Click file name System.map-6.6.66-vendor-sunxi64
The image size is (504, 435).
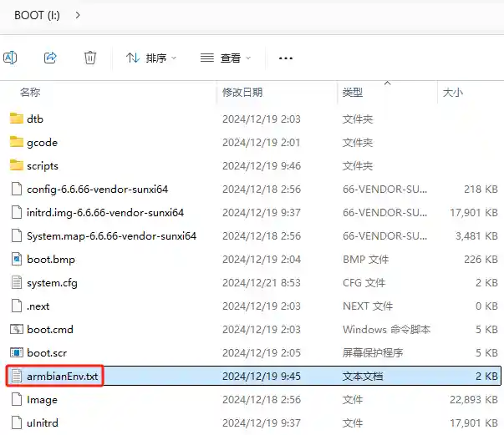point(111,236)
